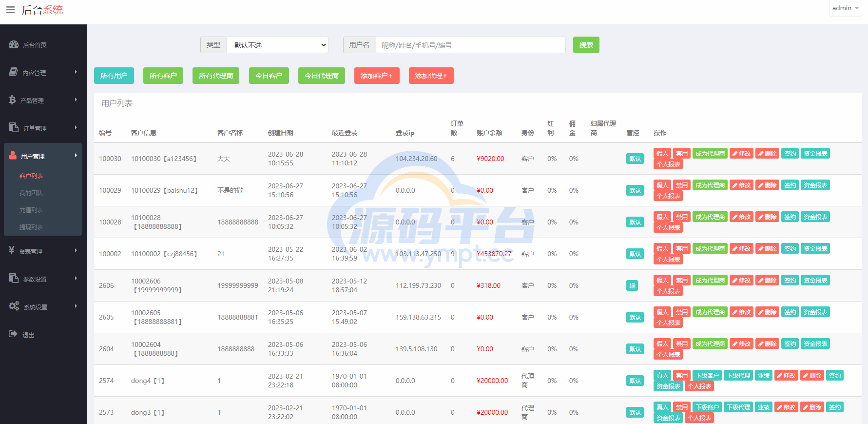868x424 pixels.
Task: Open 后台首页 dashboard icon
Action: pos(14,44)
